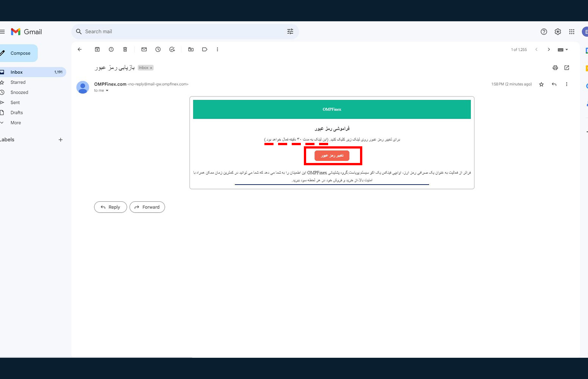Print the email conversation
The image size is (588, 379).
555,68
